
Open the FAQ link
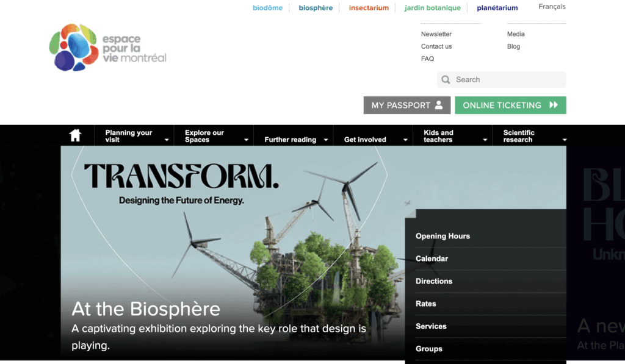click(x=428, y=59)
